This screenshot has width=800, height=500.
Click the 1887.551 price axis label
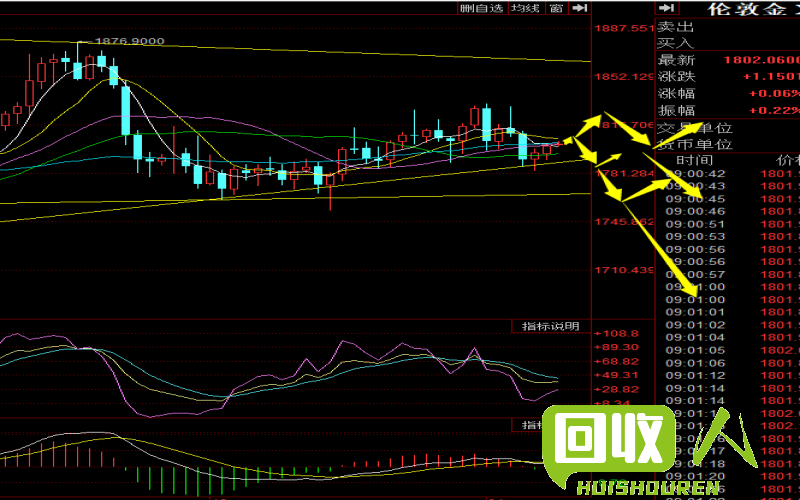624,28
